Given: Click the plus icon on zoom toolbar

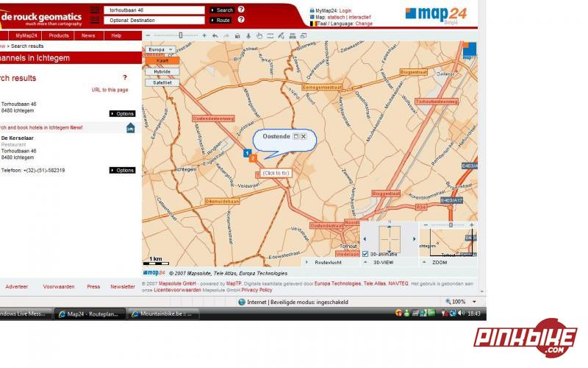Looking at the screenshot, I should 204,35.
